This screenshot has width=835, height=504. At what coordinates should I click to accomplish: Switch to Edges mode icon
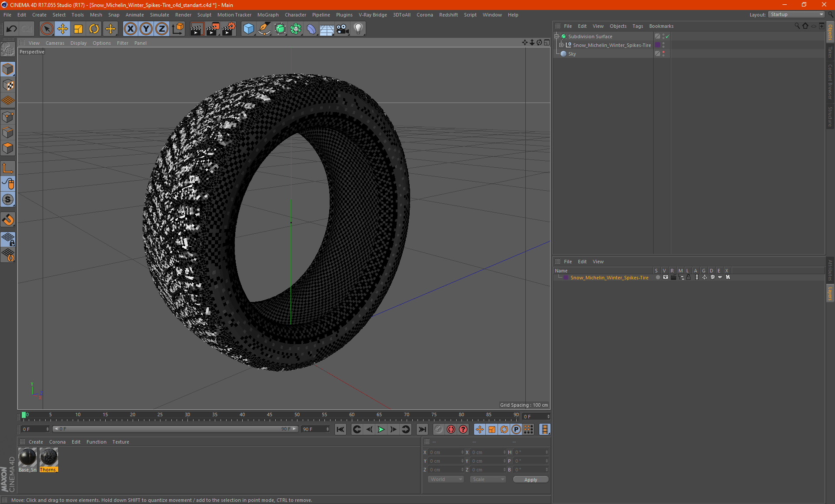point(8,133)
